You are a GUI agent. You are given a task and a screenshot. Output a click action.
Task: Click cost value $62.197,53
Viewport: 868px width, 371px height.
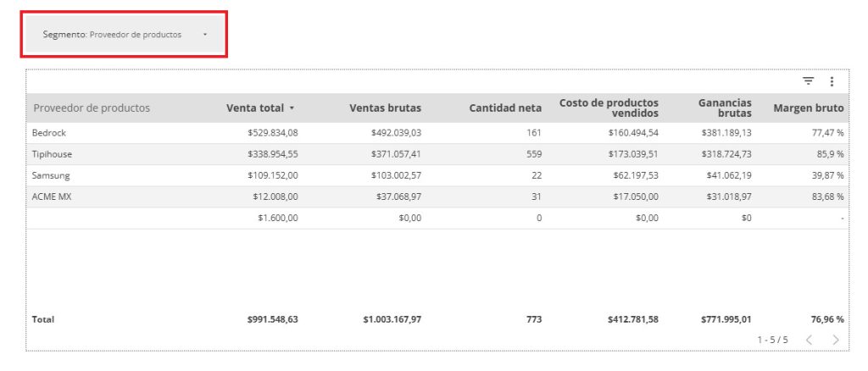pyautogui.click(x=636, y=175)
